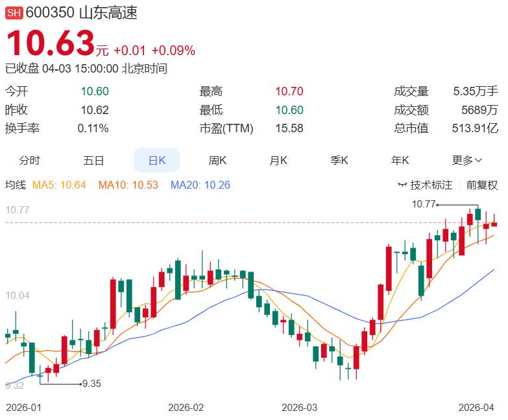This screenshot has height=420, width=508.
Task: Click the 成交额 value 5689万
Action: (479, 110)
